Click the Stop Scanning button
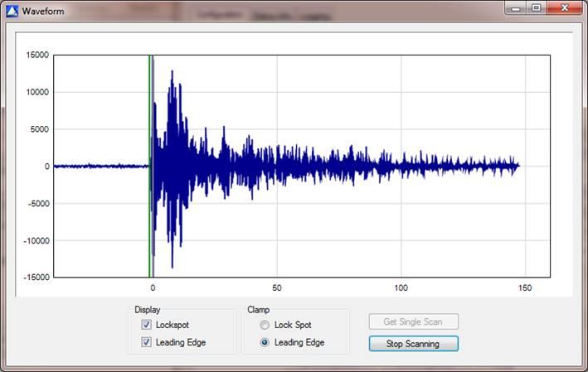588x372 pixels. (x=413, y=344)
